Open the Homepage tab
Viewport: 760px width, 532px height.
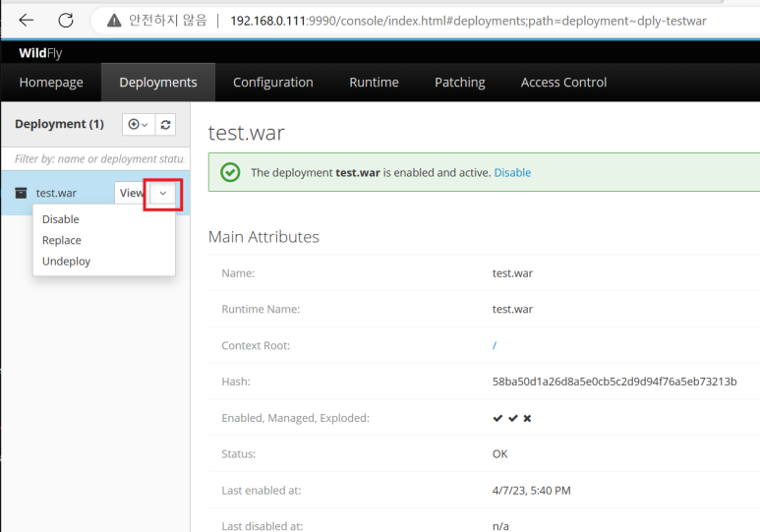click(x=51, y=82)
